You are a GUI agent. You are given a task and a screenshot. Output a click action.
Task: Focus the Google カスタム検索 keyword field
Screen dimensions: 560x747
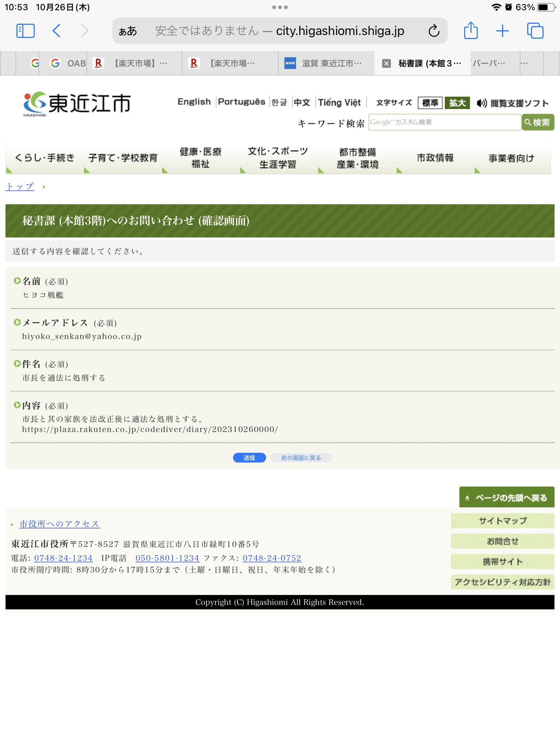[444, 122]
